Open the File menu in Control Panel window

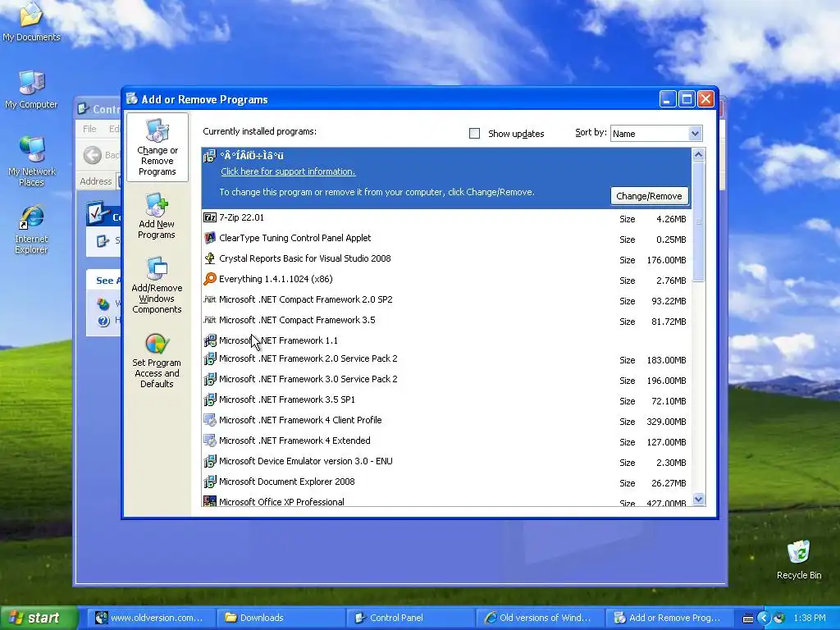pos(89,129)
